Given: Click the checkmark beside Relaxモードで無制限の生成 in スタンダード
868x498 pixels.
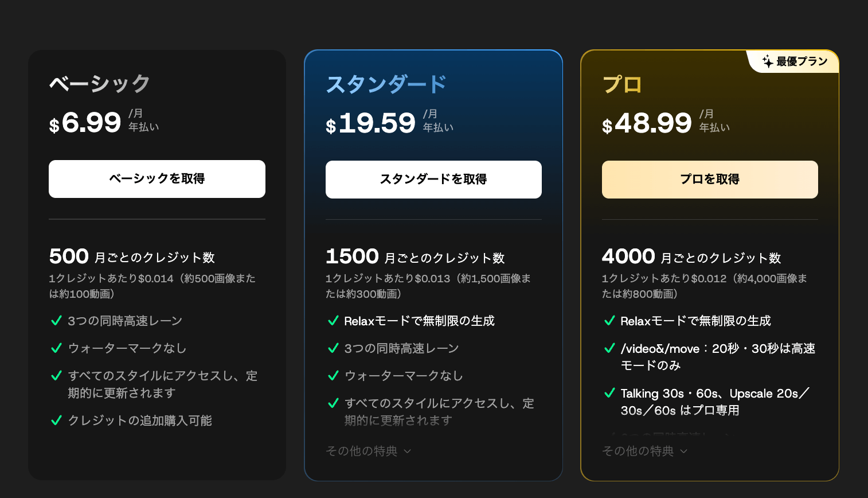Looking at the screenshot, I should [333, 321].
